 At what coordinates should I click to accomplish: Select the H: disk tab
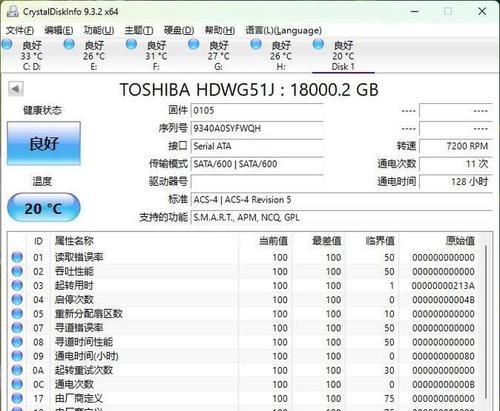pos(281,56)
